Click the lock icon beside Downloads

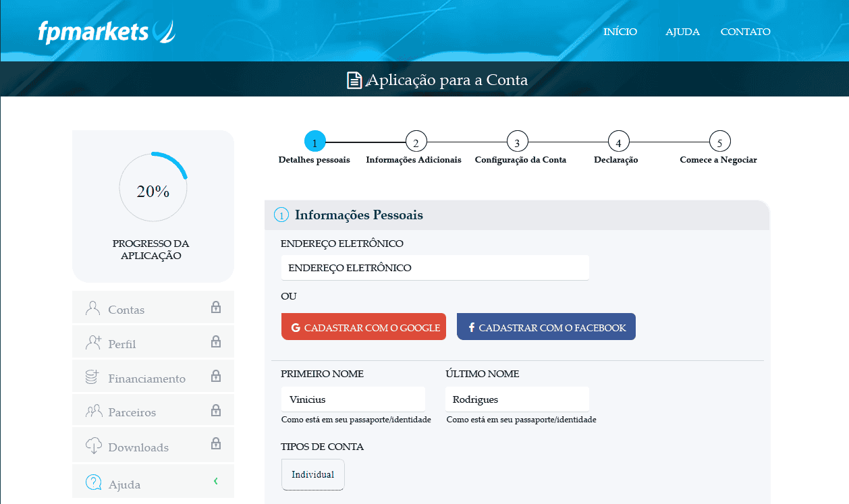(x=216, y=444)
